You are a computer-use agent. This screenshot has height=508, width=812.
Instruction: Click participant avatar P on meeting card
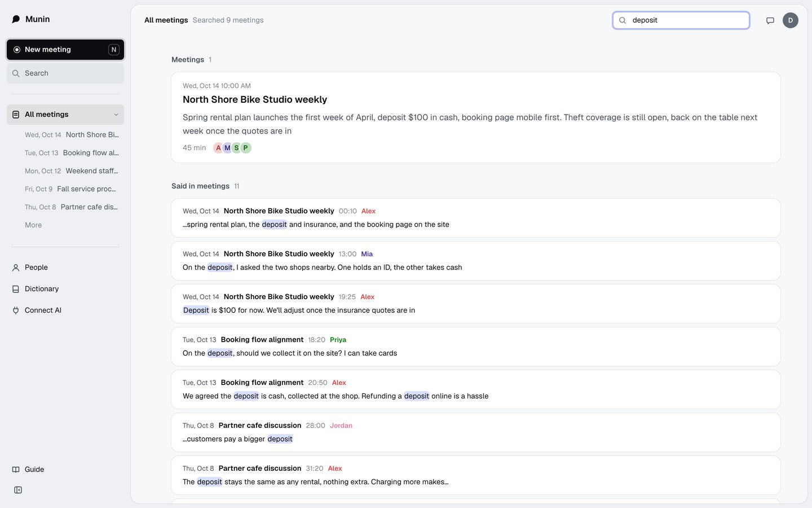point(245,148)
